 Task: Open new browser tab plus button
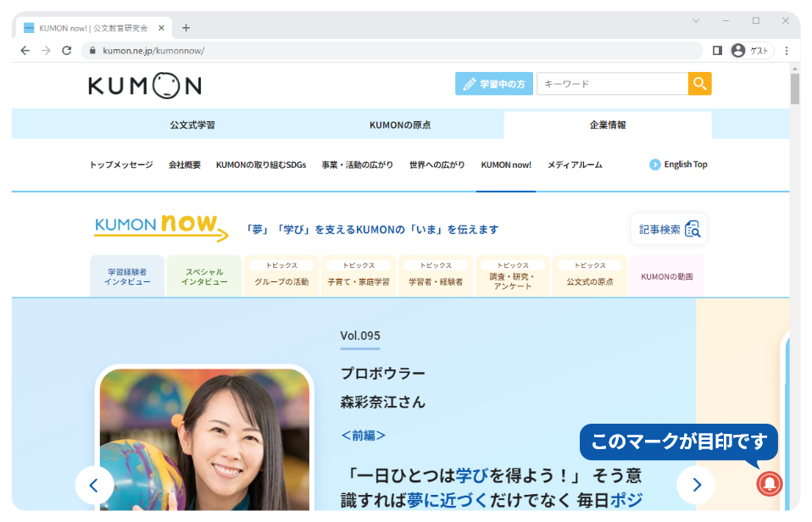click(x=186, y=28)
